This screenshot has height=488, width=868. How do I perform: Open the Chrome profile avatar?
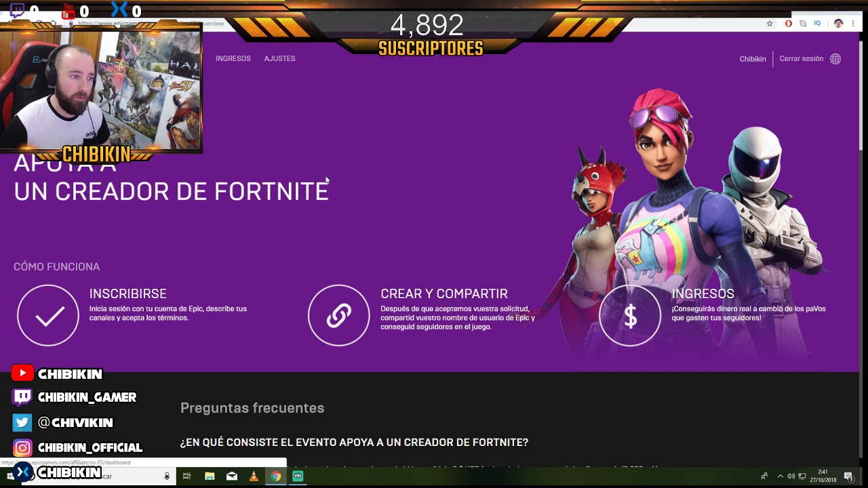pos(838,23)
